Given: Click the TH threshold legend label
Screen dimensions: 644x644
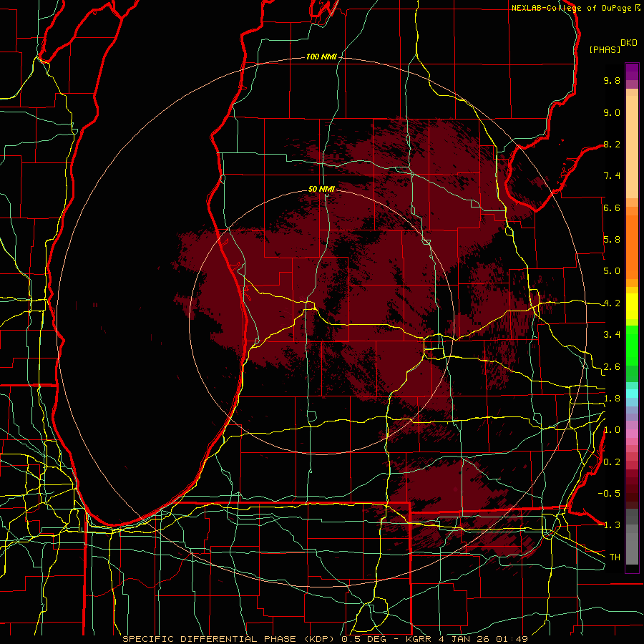Looking at the screenshot, I should click(x=615, y=557).
